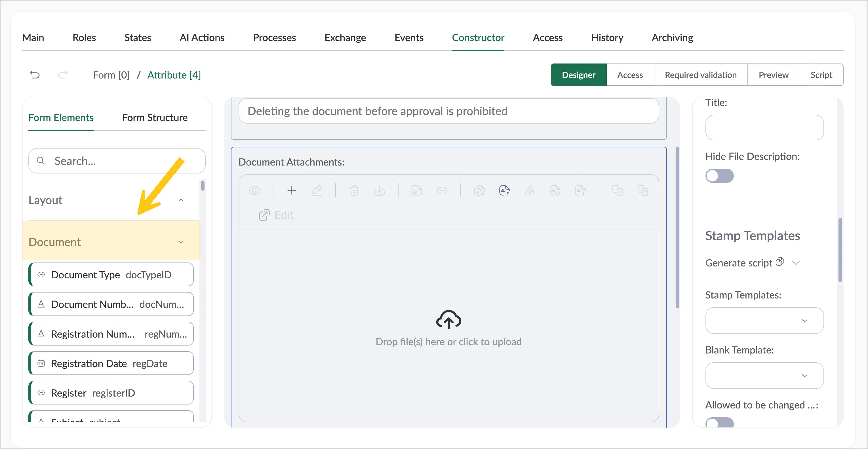Expand the Generate script chevron

796,263
